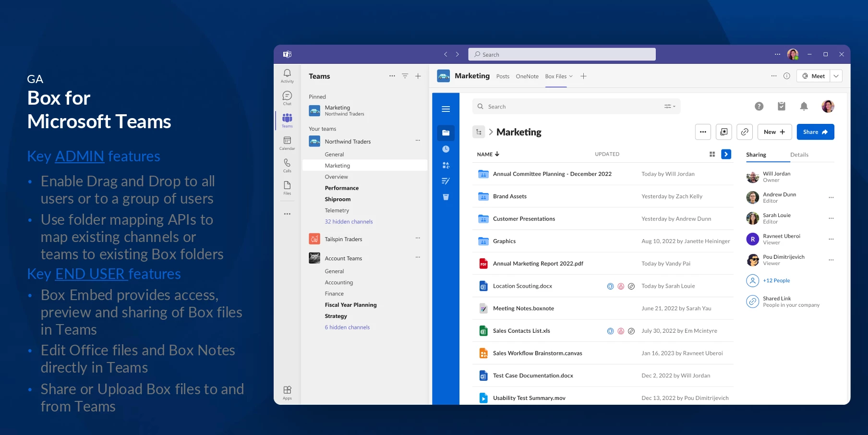The width and height of the screenshot is (868, 435).
Task: Show more apps ellipsis in sidebar
Action: pyautogui.click(x=287, y=214)
